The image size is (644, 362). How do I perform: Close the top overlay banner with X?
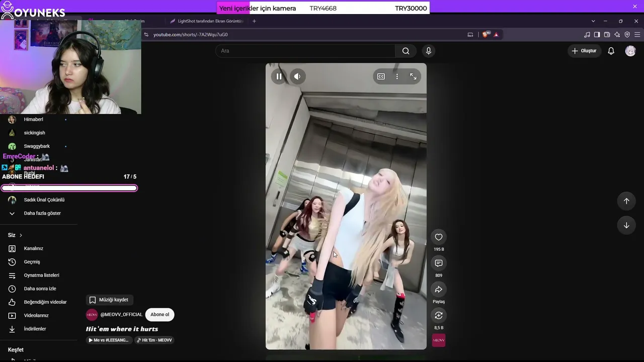coord(635,6)
